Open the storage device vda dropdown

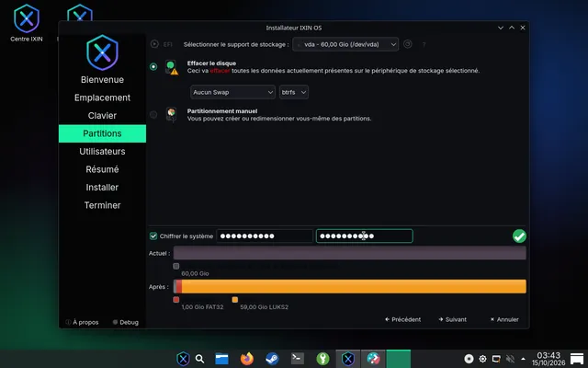click(x=345, y=44)
